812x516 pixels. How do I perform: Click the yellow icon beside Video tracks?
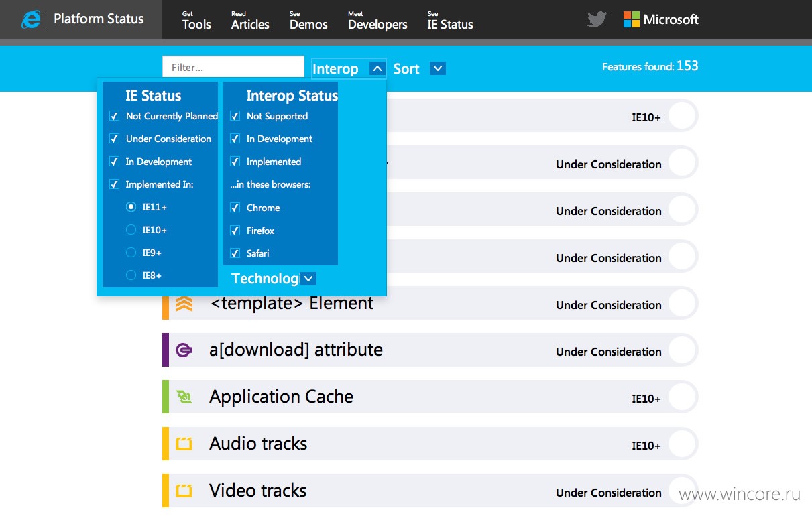[x=184, y=491]
